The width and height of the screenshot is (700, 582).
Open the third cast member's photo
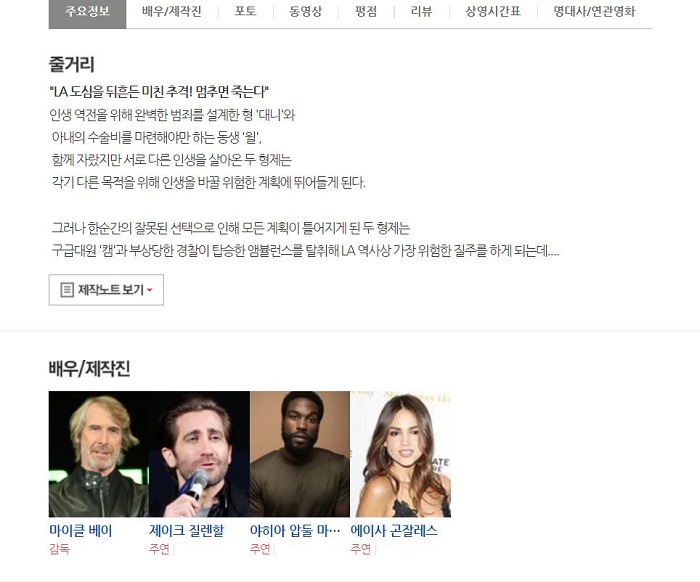point(300,454)
